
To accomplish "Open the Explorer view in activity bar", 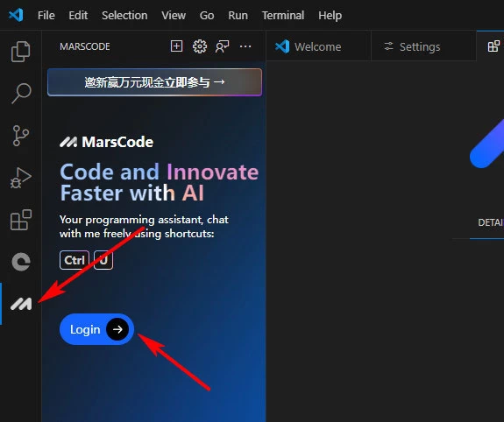I will [x=21, y=52].
